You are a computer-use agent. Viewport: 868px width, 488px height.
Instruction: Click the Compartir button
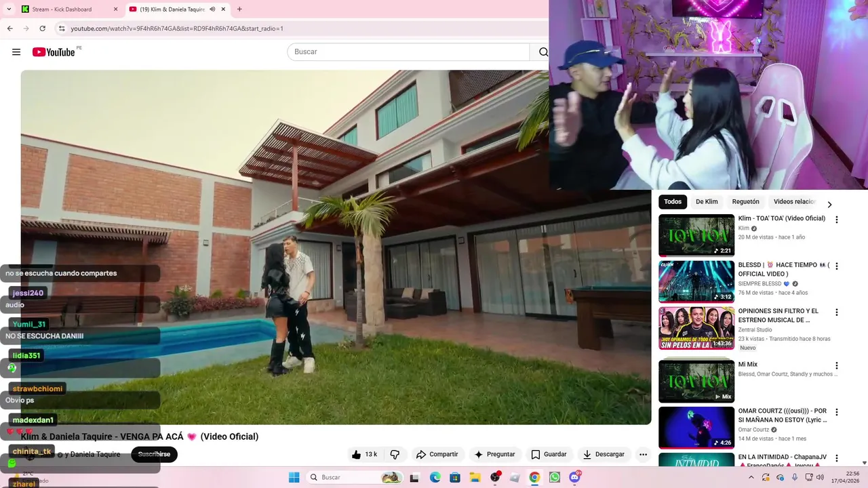[x=437, y=454]
